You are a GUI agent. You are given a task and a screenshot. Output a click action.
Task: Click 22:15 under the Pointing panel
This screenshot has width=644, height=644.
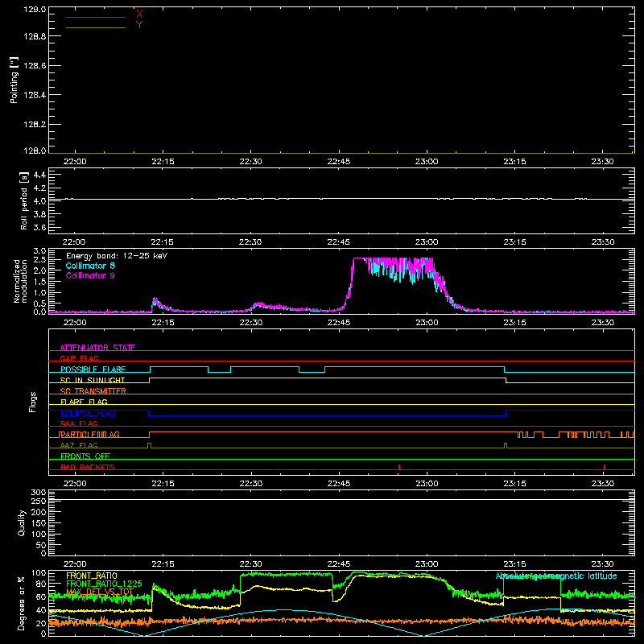163,162
